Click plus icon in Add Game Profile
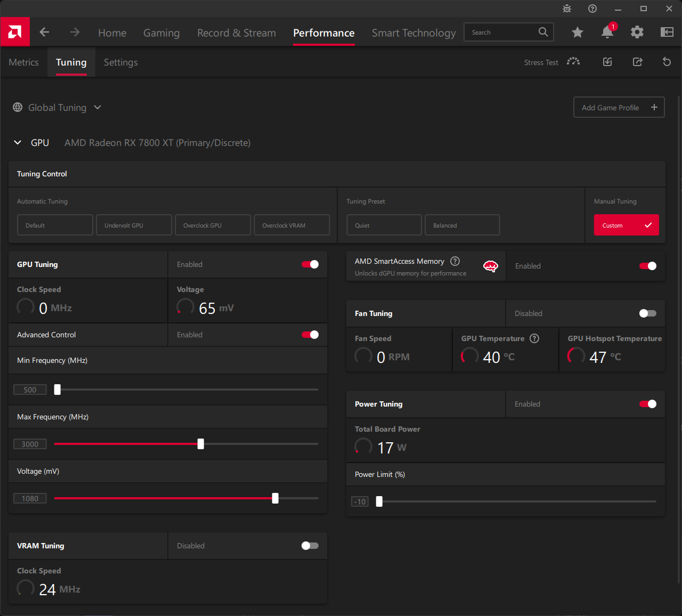Viewport: 682px width, 616px height. tap(654, 107)
